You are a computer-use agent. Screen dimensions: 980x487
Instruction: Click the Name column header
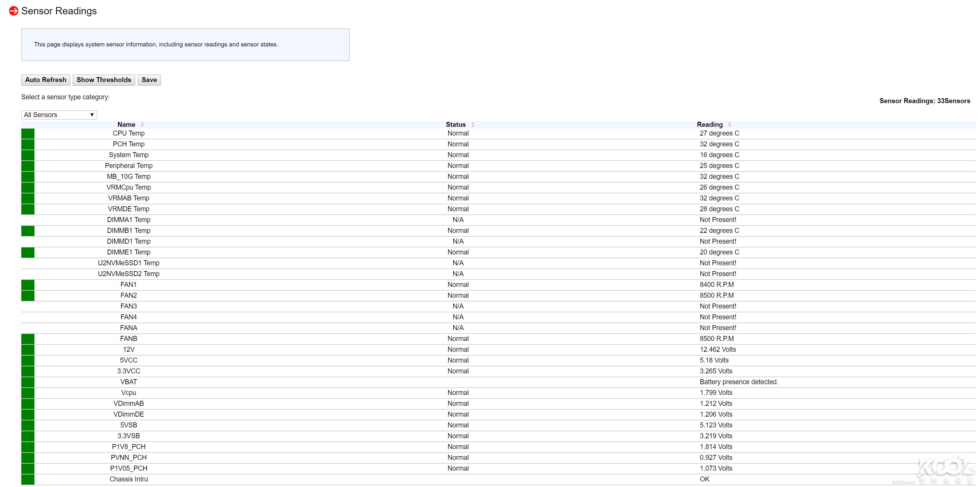click(x=126, y=124)
